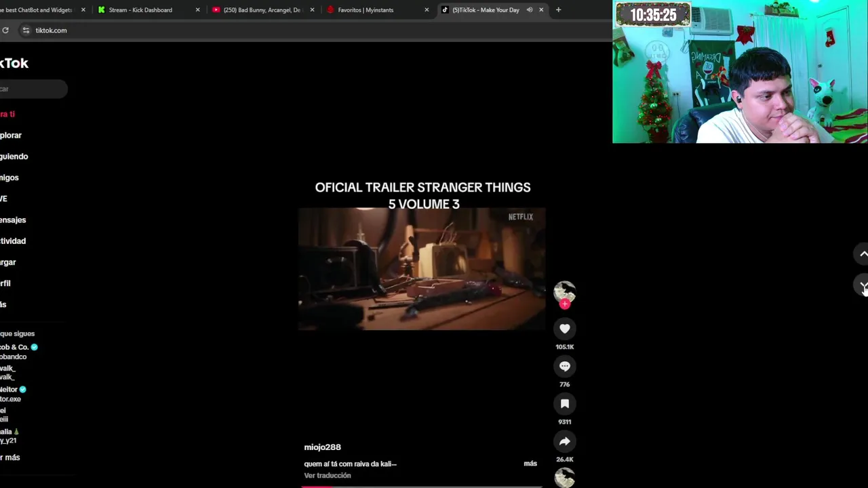Open Jacob & Co. followed account

click(19, 352)
